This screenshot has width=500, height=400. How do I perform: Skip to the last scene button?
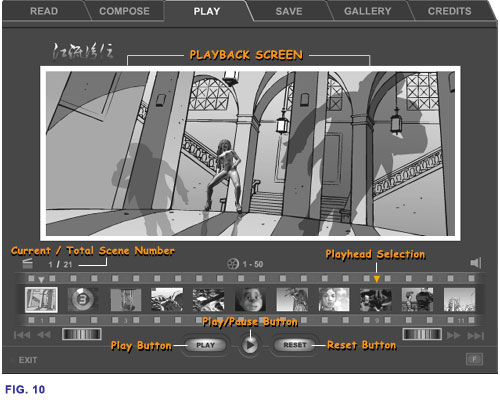point(476,335)
